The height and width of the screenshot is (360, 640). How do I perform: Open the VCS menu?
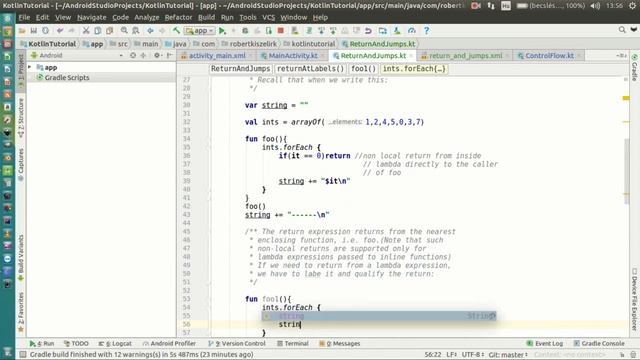pyautogui.click(x=269, y=18)
